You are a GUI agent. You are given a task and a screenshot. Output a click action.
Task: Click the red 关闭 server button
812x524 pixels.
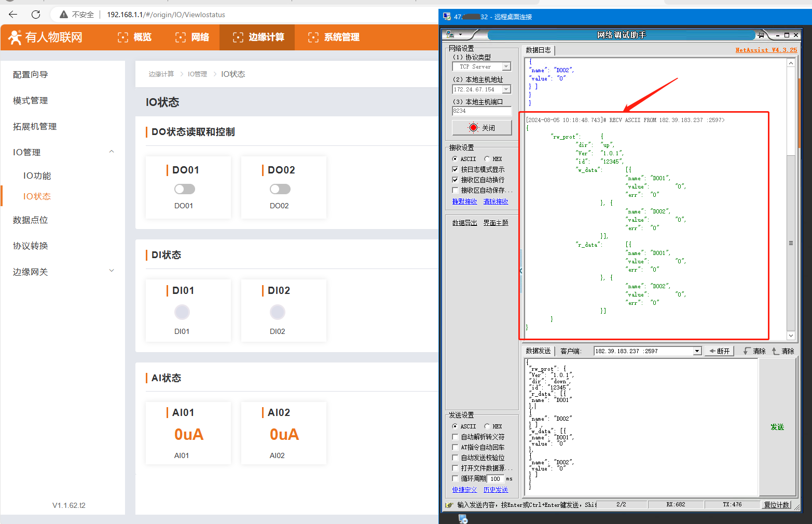click(x=481, y=128)
